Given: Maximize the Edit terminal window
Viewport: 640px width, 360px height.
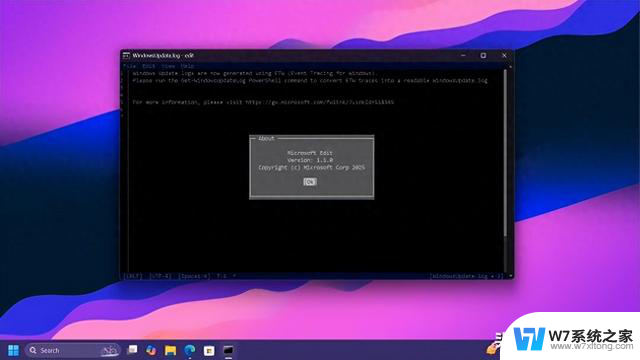Looking at the screenshot, I should coord(483,56).
